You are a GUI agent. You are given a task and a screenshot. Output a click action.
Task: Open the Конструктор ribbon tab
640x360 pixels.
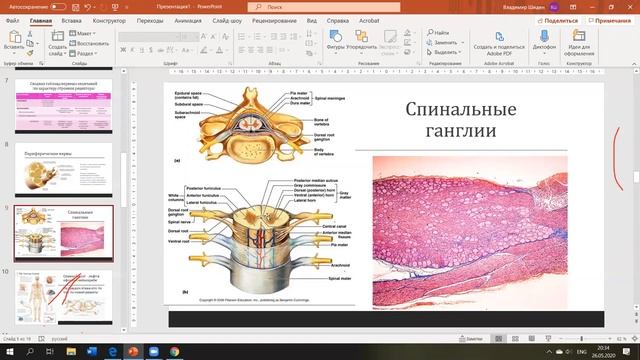[109, 20]
